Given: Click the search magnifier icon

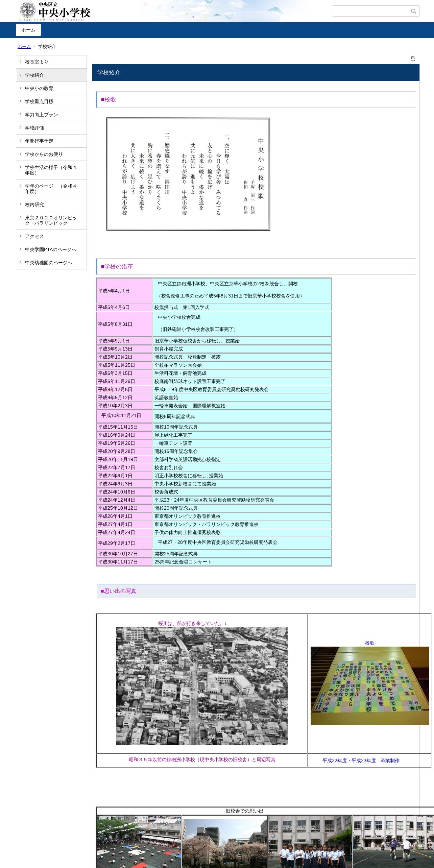Looking at the screenshot, I should (x=413, y=11).
